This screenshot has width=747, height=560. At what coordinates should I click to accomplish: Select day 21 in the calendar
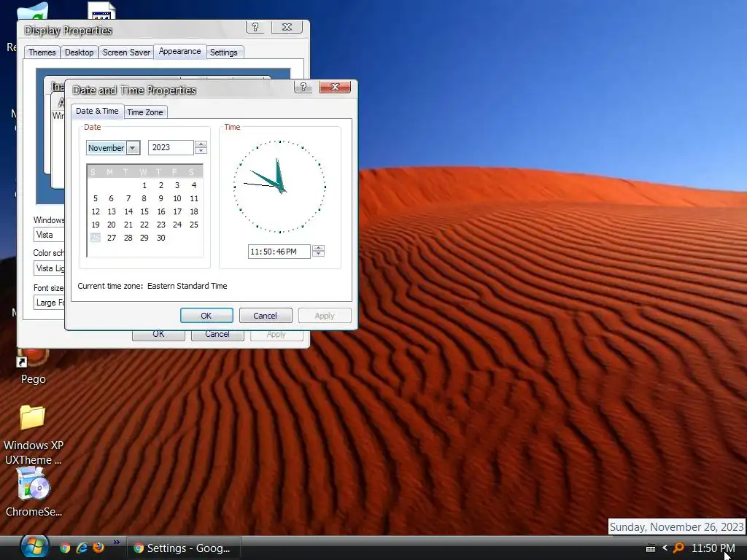[x=128, y=225]
